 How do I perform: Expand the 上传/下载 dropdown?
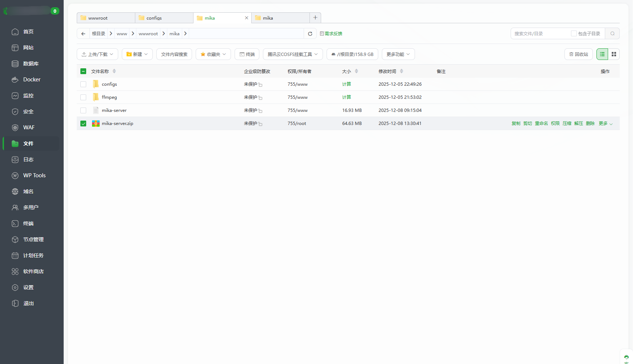(97, 54)
